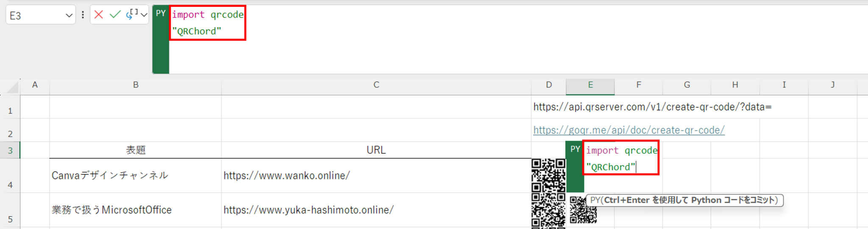Select column B header

click(x=136, y=85)
